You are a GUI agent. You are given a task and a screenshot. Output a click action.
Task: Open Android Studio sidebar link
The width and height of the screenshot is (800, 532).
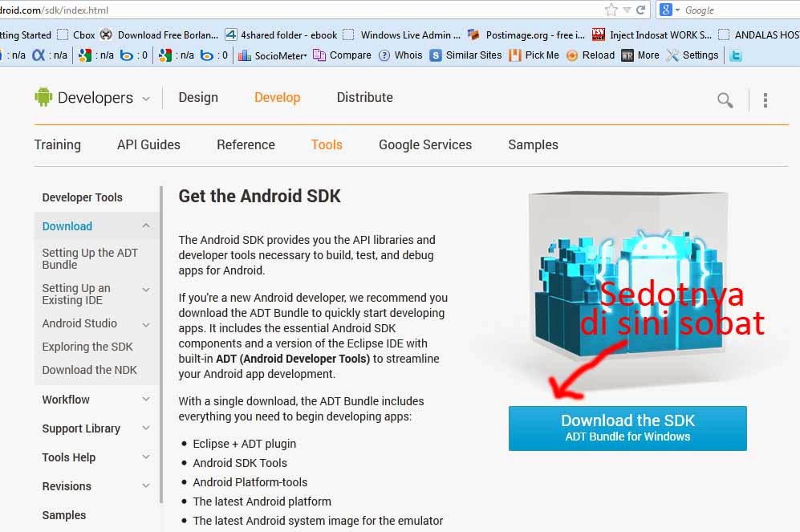pos(79,323)
